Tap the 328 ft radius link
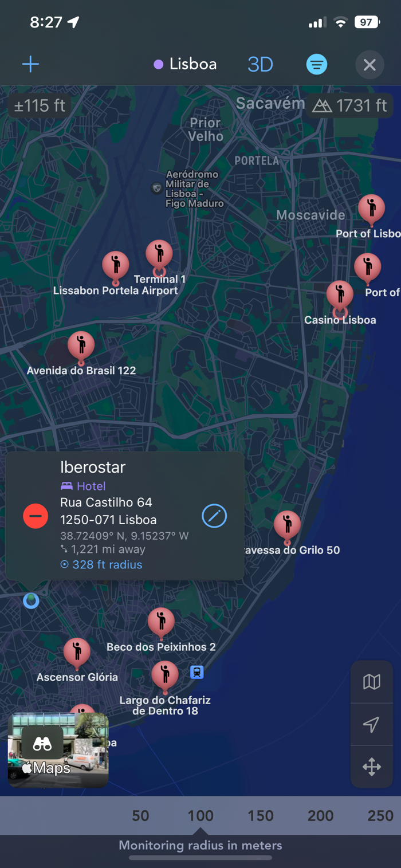The width and height of the screenshot is (401, 868). click(101, 564)
